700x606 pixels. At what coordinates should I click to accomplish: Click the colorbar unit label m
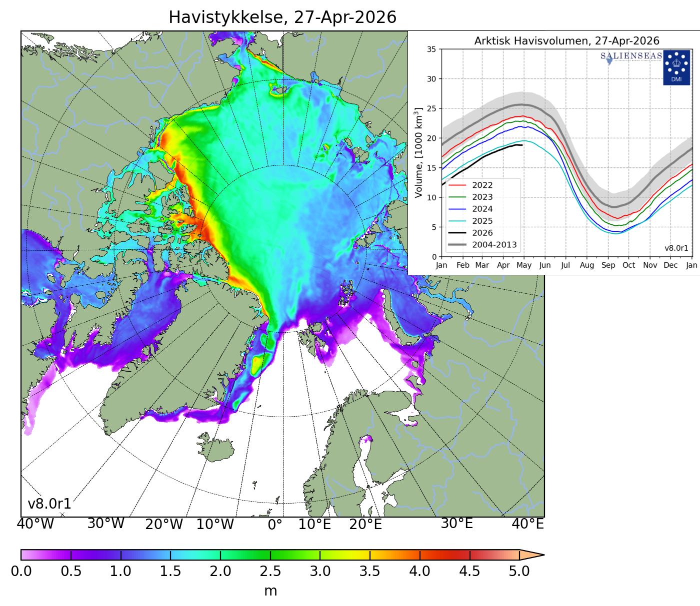pos(270,591)
